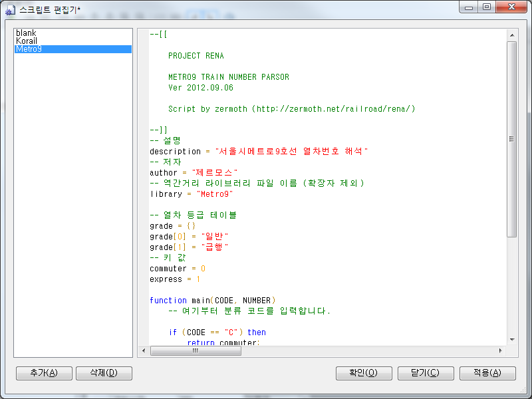This screenshot has width=532, height=399.
Task: Click the if (CODE == "C") line
Action: [x=217, y=332]
